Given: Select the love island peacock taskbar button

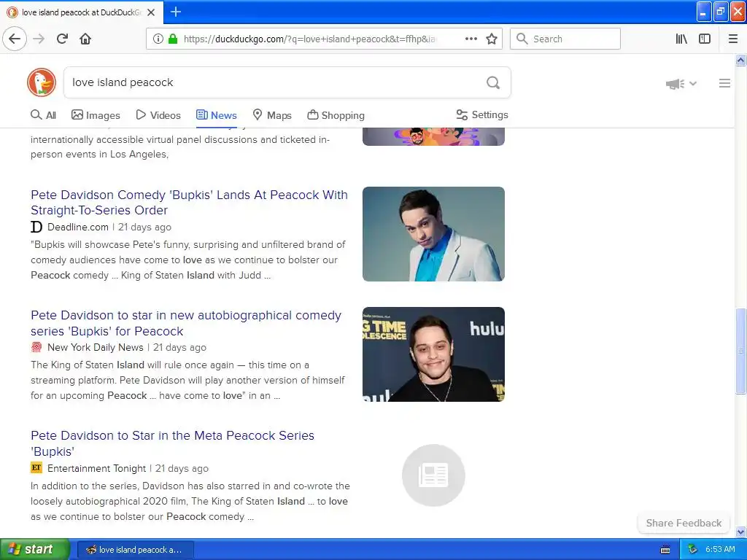Looking at the screenshot, I should coord(135,550).
